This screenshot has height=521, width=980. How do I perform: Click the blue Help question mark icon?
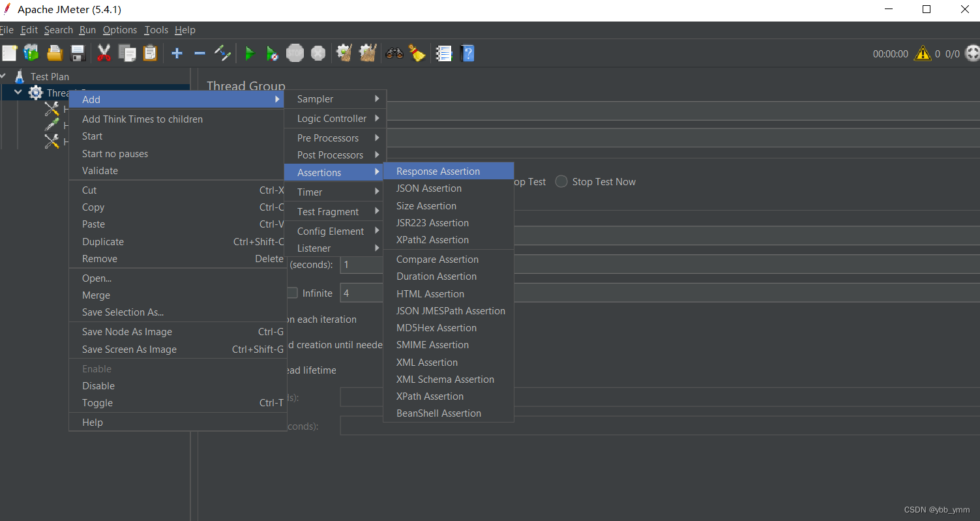coord(467,53)
